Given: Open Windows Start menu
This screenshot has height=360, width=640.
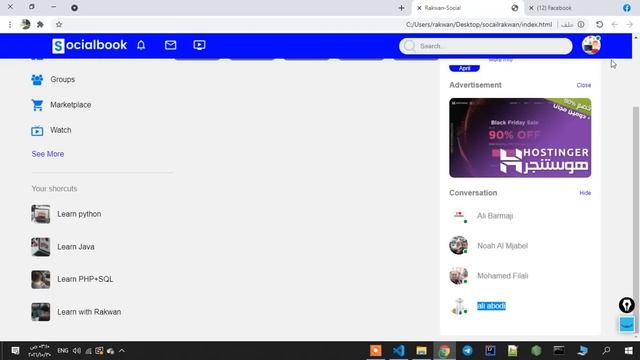Looking at the screenshot, I should click(x=629, y=351).
